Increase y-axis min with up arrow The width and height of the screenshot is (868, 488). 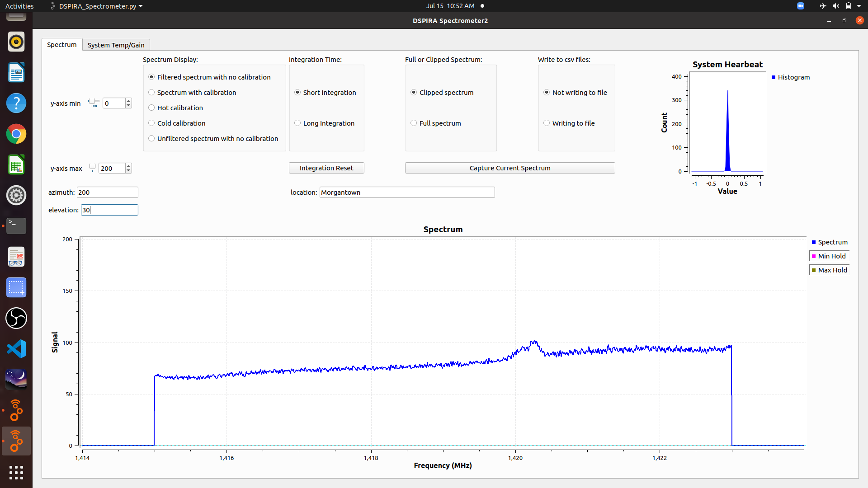pos(129,101)
